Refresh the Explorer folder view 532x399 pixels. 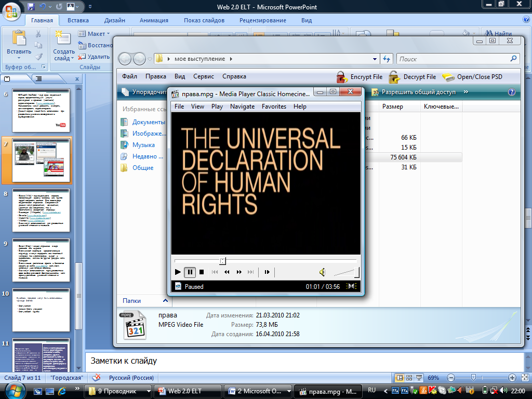(x=387, y=59)
